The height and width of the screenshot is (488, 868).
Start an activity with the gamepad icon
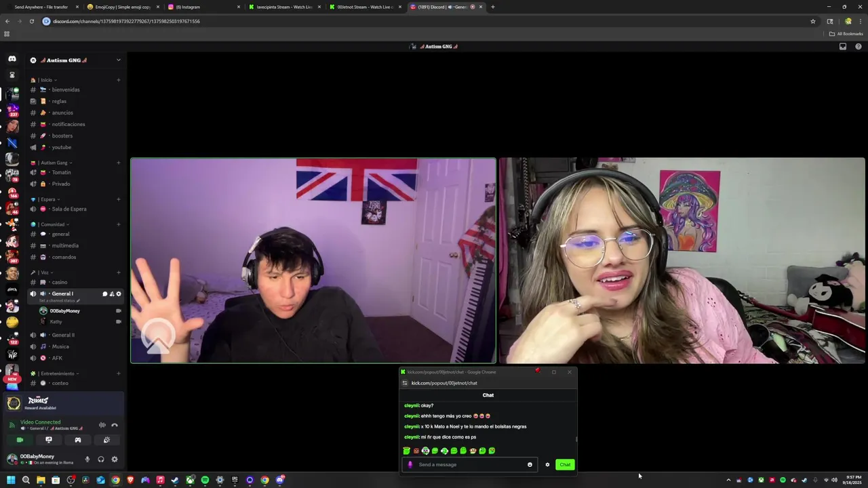pos(78,440)
